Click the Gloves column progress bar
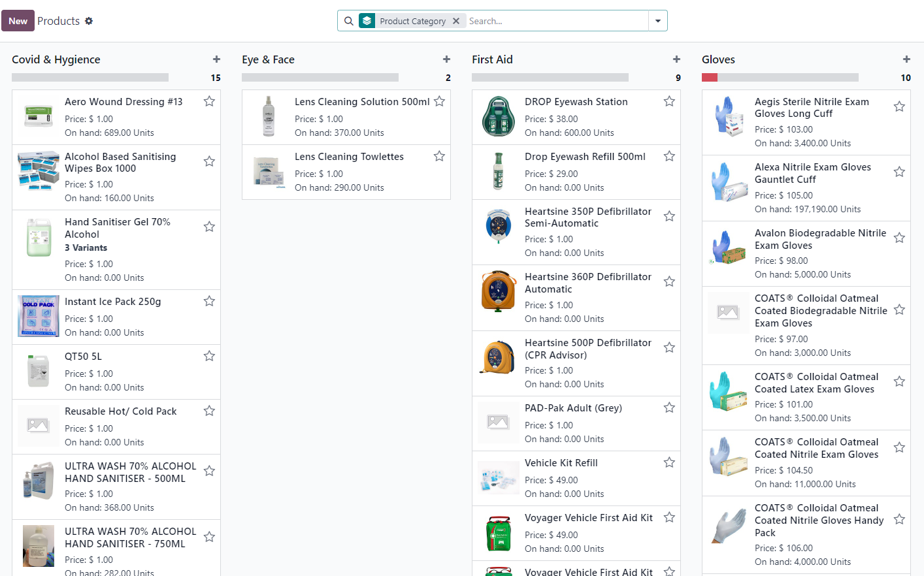 pyautogui.click(x=780, y=77)
